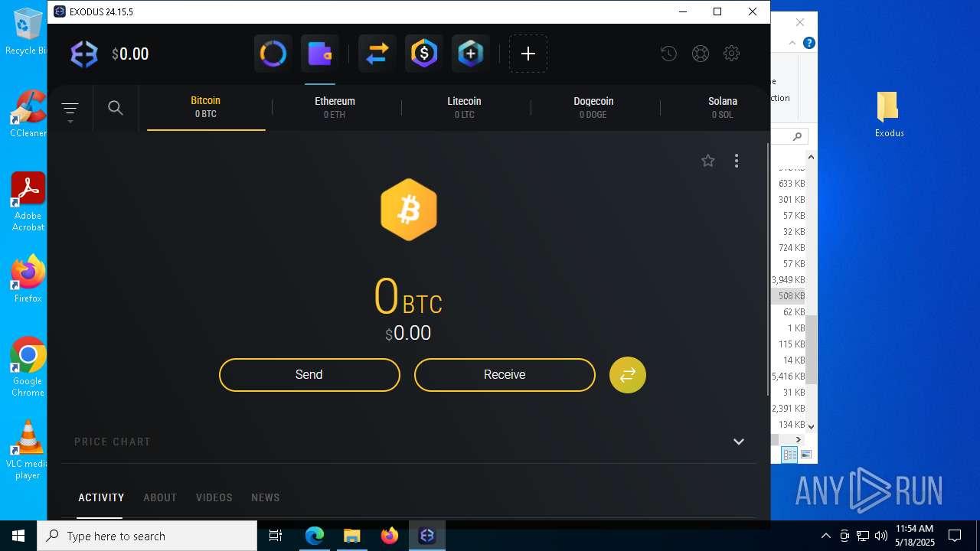Viewport: 980px width, 551px height.
Task: Click the orange Bitcoin hexagon logo
Action: click(409, 210)
